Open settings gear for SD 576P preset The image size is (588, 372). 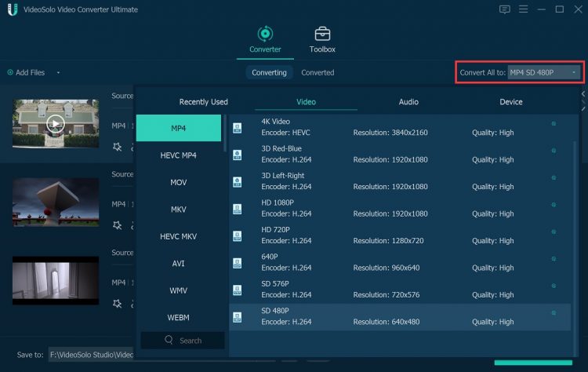point(554,286)
